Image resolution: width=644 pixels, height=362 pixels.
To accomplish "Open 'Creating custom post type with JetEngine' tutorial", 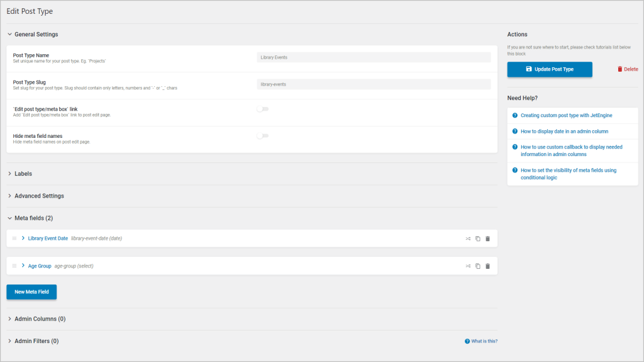I will click(x=566, y=116).
